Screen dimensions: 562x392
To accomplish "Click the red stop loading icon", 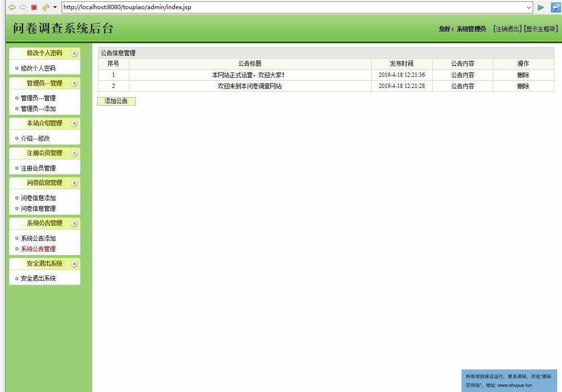I will [x=34, y=7].
